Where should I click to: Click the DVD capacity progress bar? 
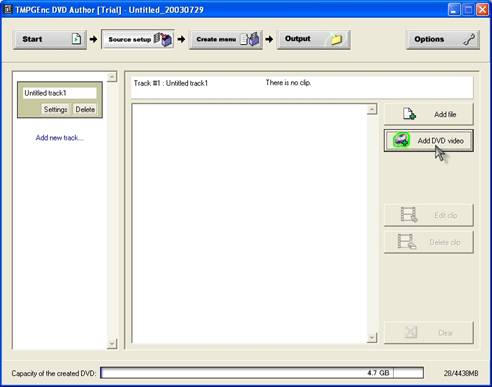coord(262,373)
